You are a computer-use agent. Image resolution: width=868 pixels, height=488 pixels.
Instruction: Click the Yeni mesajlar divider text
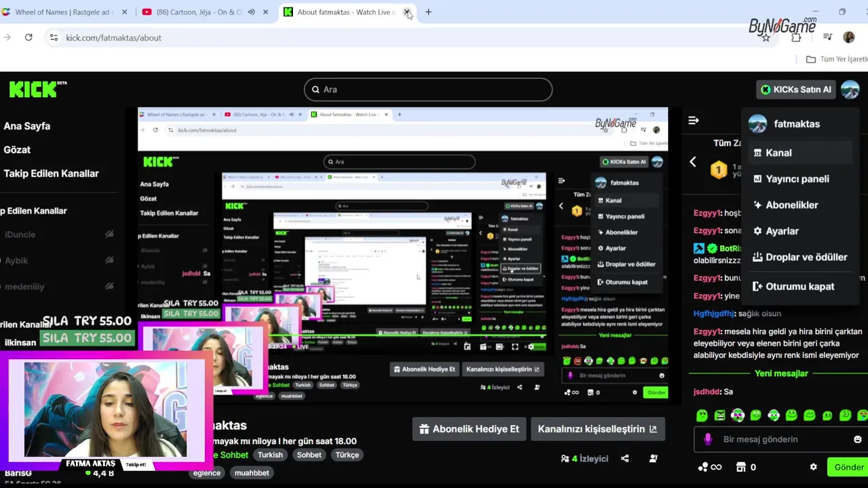(x=781, y=373)
